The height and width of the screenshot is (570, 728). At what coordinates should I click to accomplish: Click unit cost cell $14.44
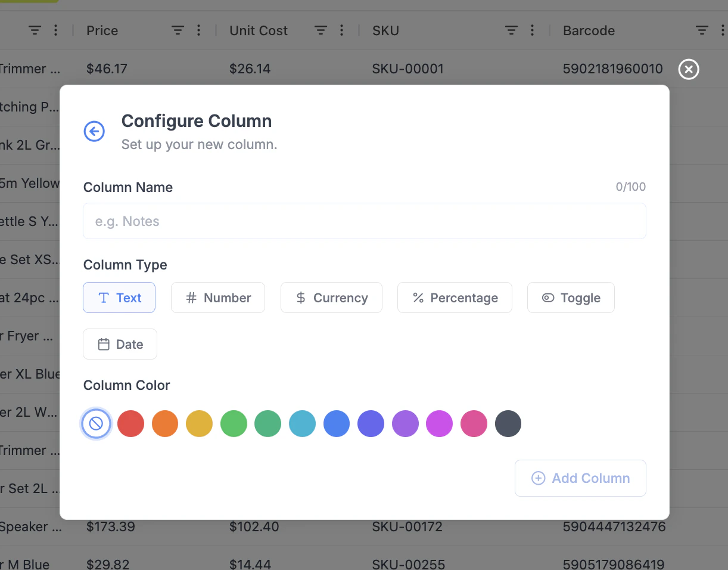pyautogui.click(x=250, y=564)
